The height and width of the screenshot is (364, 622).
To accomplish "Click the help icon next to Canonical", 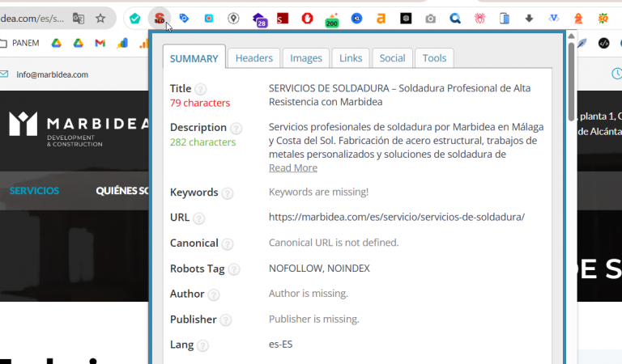I will (228, 244).
